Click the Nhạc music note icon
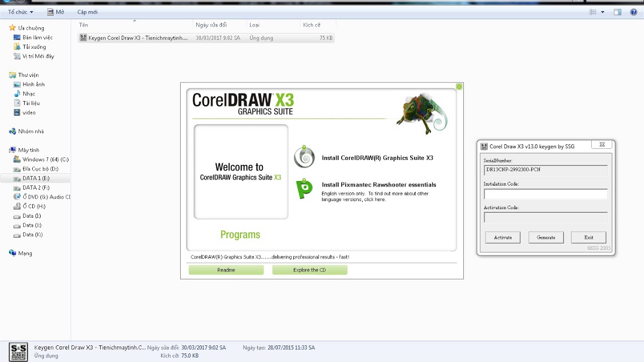This screenshot has width=644, height=362. pos(17,94)
